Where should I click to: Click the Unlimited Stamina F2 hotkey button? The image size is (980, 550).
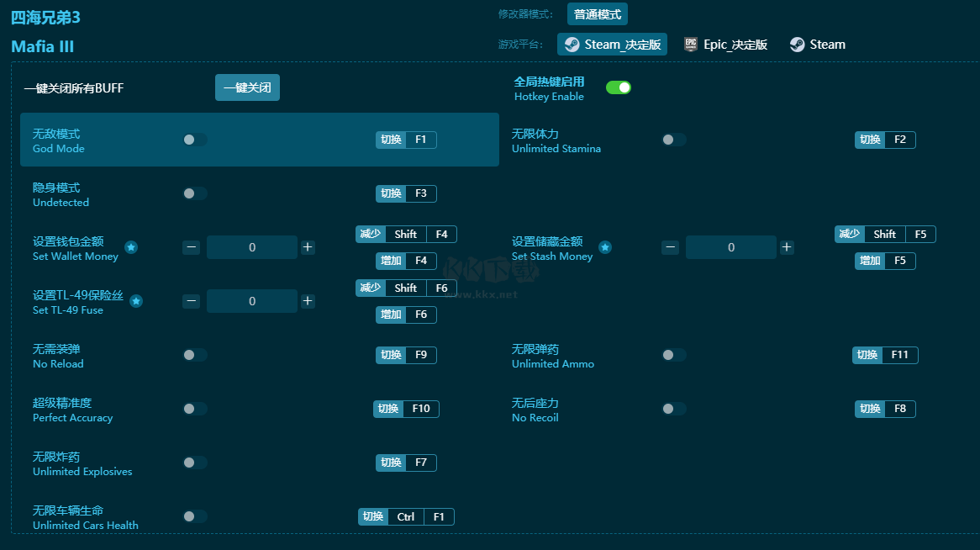(x=885, y=140)
